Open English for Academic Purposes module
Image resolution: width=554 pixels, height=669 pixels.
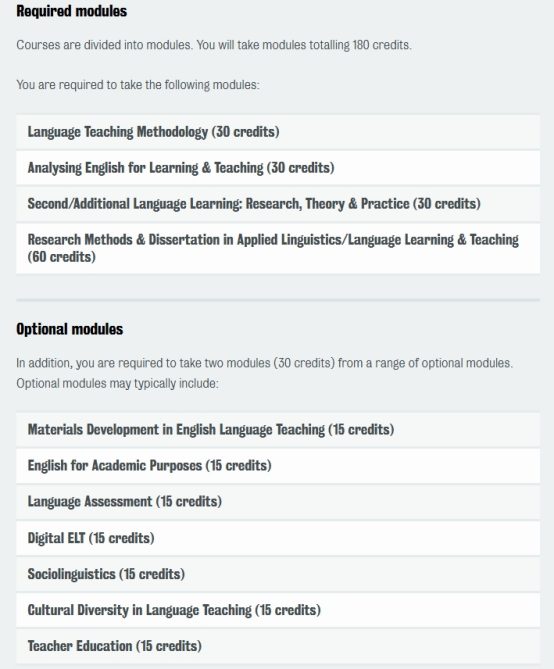(x=278, y=465)
